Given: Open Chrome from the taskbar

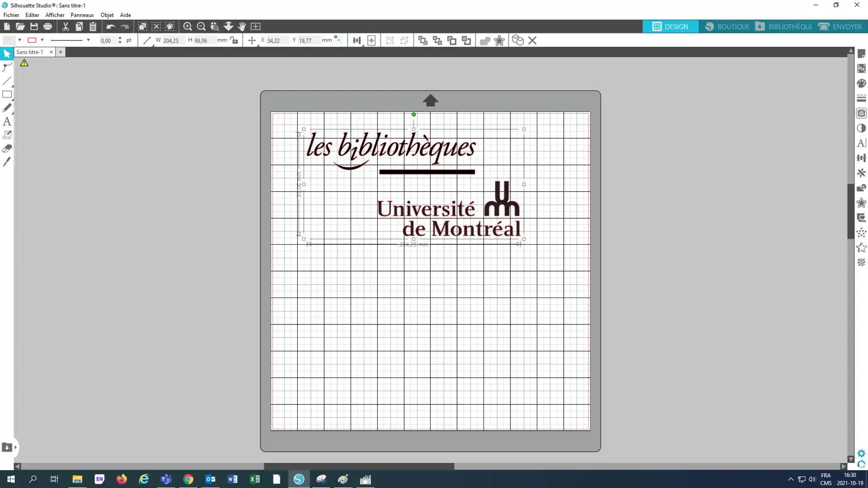Looking at the screenshot, I should point(188,479).
